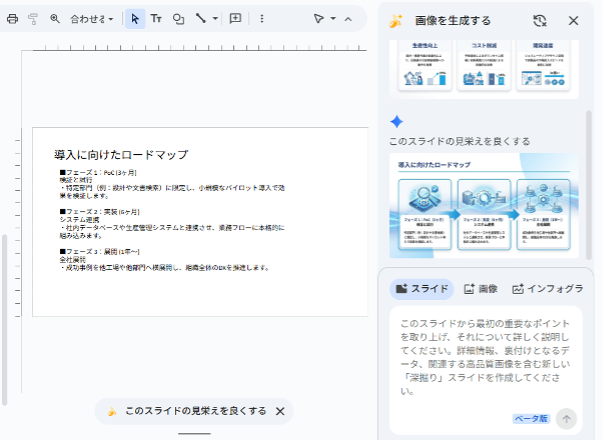Open the three-dot more options menu
Screen dimensions: 604x440
coord(262,18)
